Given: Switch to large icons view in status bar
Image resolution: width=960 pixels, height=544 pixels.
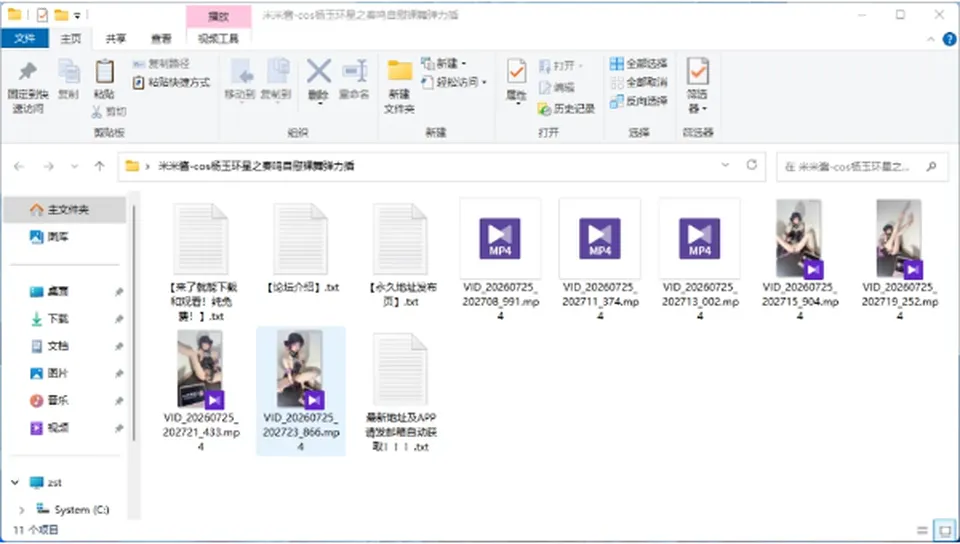Looking at the screenshot, I should [943, 530].
